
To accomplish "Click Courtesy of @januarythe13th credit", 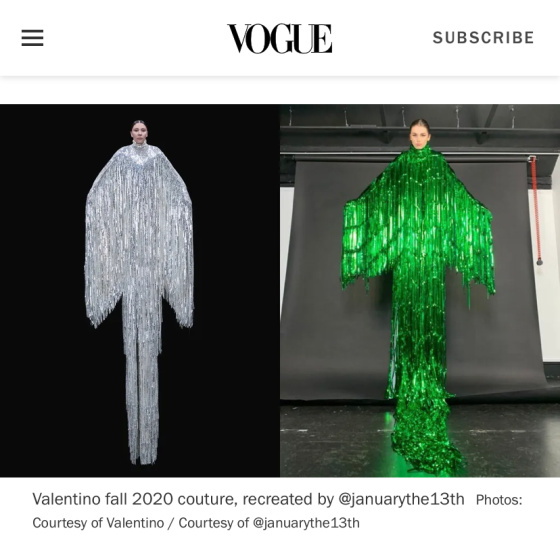I will [269, 523].
